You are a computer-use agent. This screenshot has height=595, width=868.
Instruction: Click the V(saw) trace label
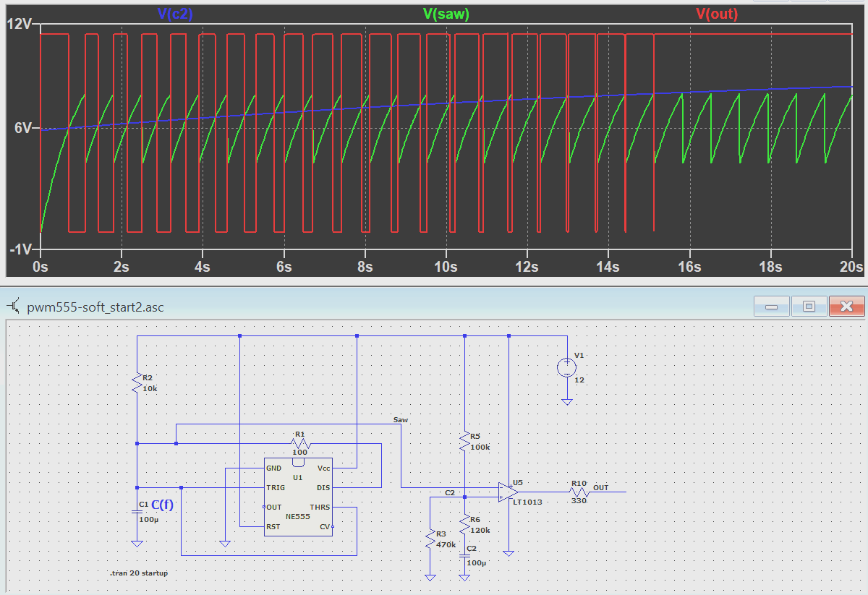pos(446,14)
